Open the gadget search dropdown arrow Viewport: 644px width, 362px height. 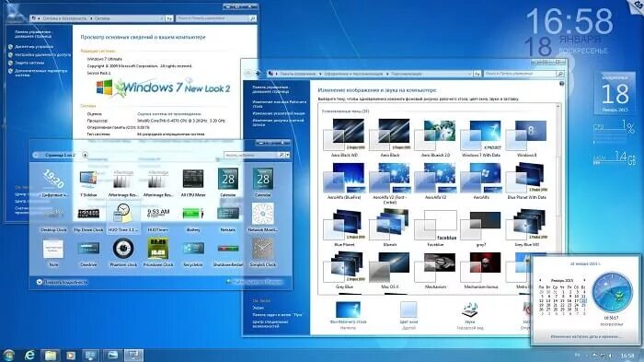click(287, 155)
